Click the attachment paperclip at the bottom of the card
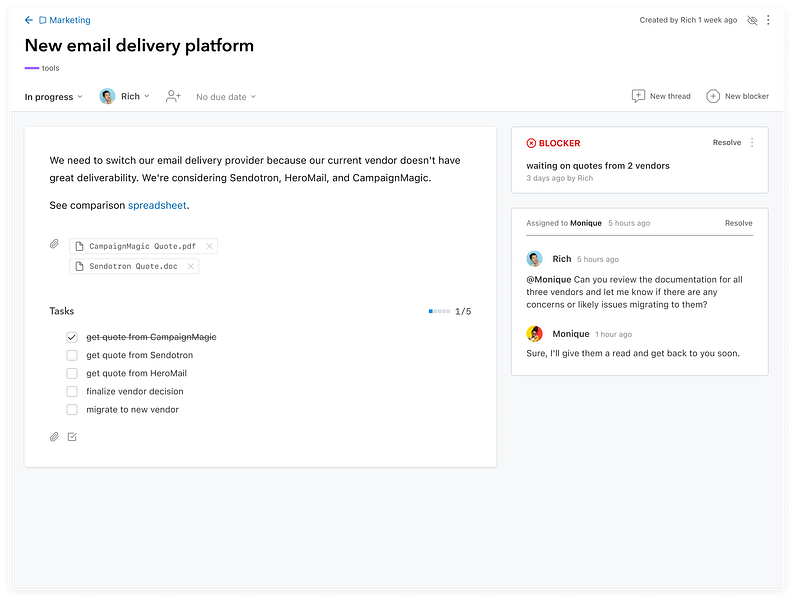Image resolution: width=794 pixels, height=600 pixels. point(55,437)
